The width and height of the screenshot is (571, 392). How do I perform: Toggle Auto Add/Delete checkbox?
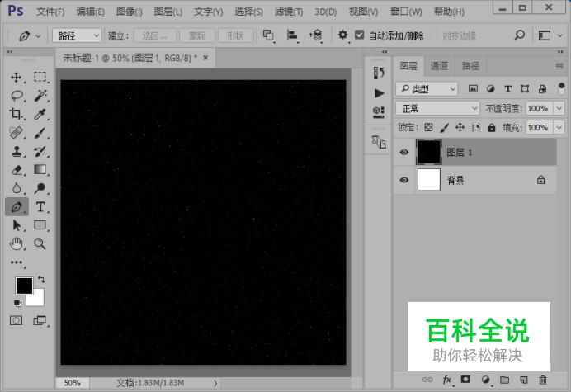(x=360, y=35)
